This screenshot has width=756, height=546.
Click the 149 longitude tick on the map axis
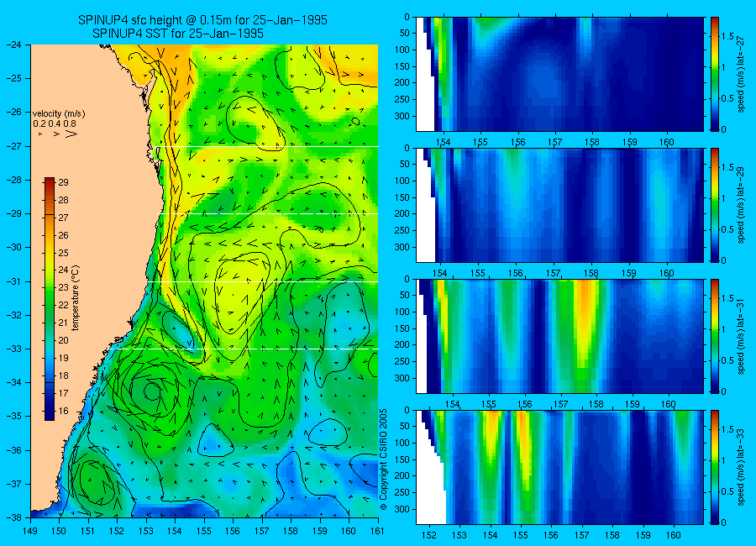[x=30, y=531]
